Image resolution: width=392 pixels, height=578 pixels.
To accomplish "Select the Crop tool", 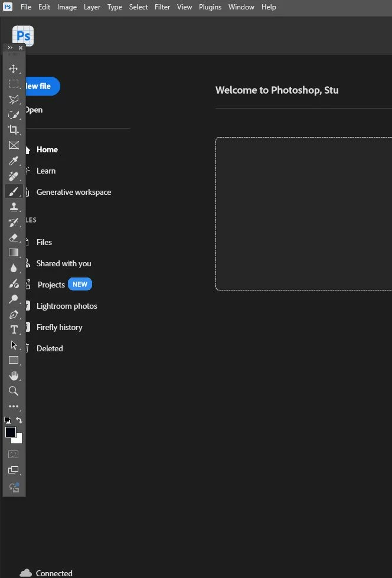I will 14,130.
